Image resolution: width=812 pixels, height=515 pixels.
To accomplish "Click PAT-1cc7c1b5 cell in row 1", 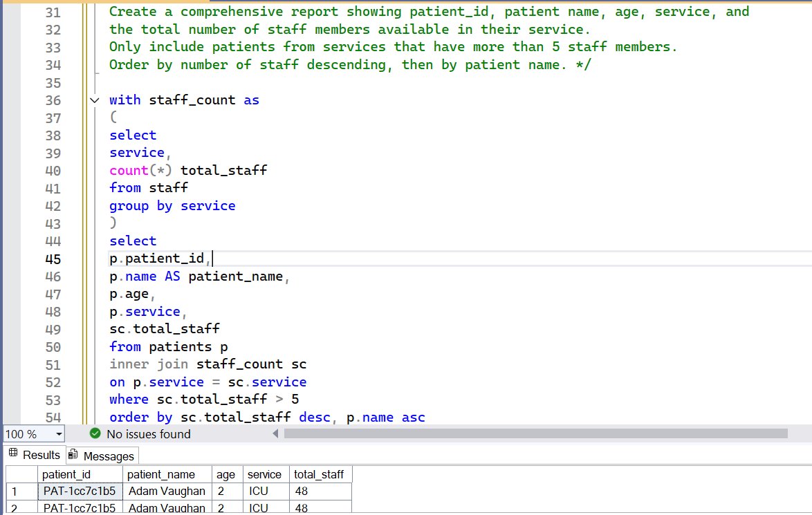I will [x=80, y=491].
